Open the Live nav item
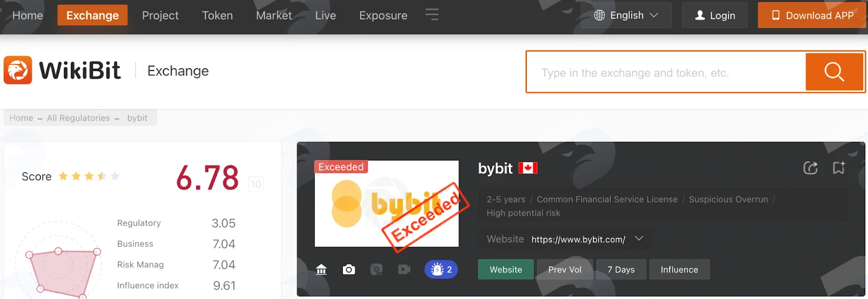This screenshot has height=299, width=868. pos(325,15)
